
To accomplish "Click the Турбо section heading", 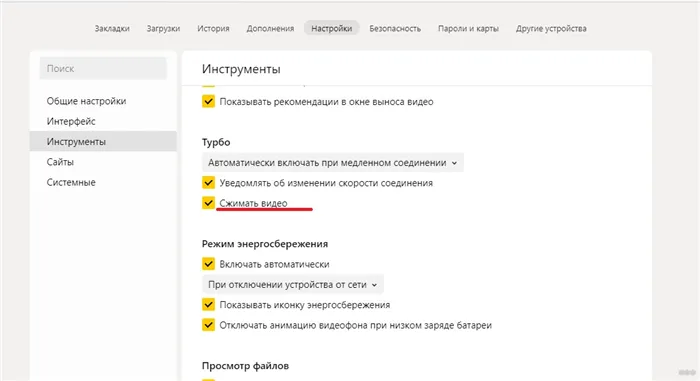I will (x=216, y=142).
